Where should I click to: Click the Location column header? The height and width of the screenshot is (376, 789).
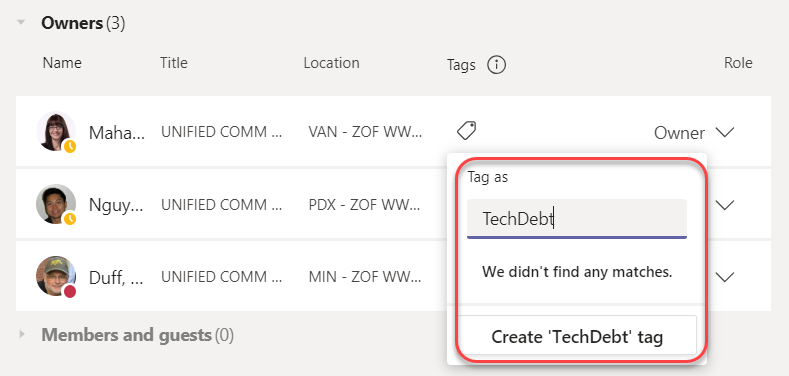click(331, 63)
